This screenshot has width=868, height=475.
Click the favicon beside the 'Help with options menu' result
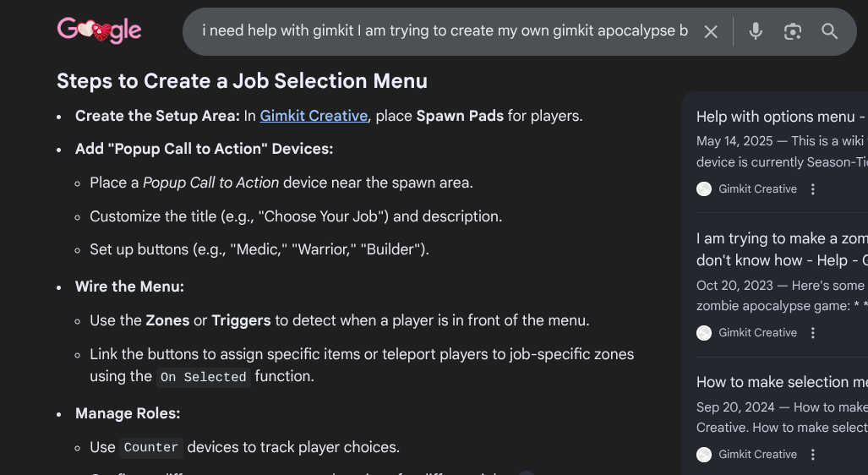(x=704, y=189)
